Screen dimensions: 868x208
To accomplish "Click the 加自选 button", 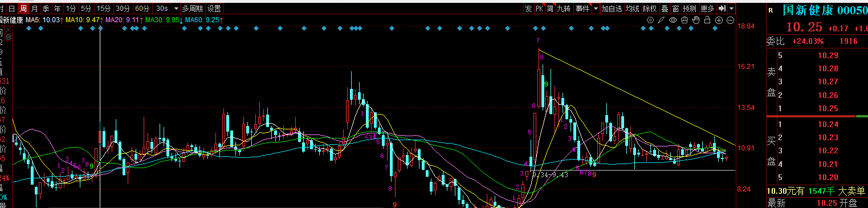I will [x=612, y=9].
